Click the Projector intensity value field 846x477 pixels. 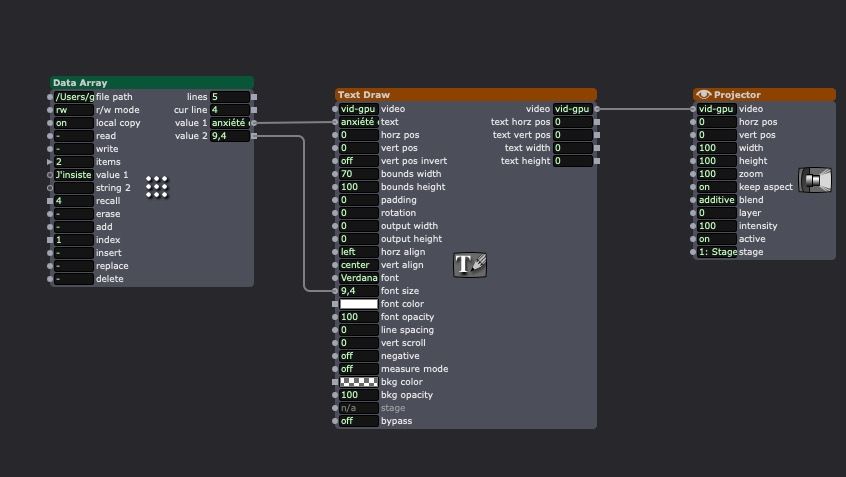point(716,226)
